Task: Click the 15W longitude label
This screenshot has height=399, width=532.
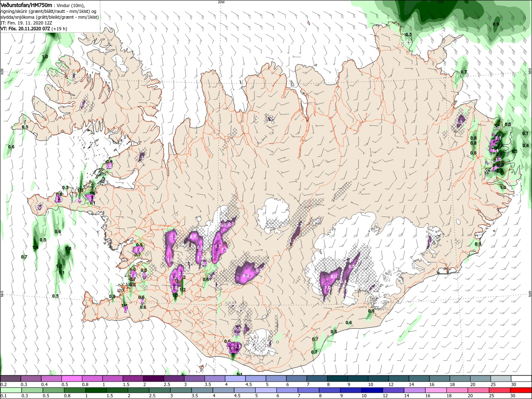Action: click(x=440, y=2)
